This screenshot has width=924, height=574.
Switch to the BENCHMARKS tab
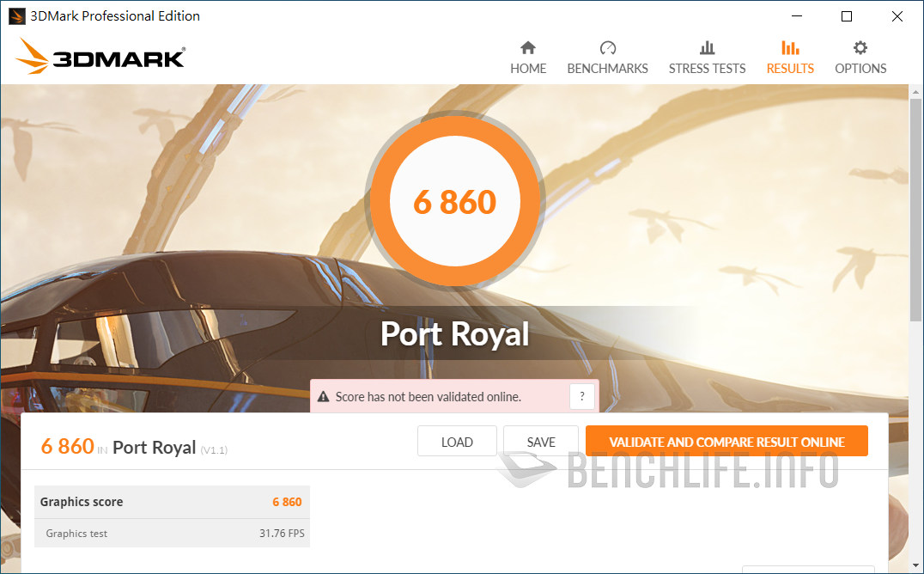pos(607,69)
